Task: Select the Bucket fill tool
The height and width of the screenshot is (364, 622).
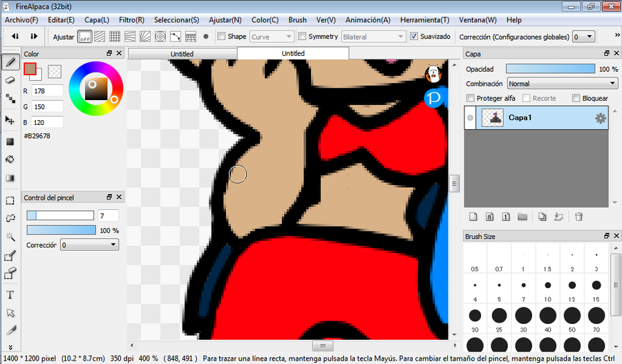Action: tap(10, 160)
